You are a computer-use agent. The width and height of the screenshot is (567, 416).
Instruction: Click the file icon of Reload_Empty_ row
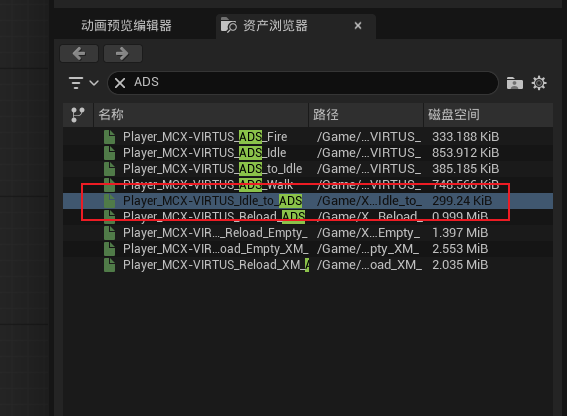[109, 233]
